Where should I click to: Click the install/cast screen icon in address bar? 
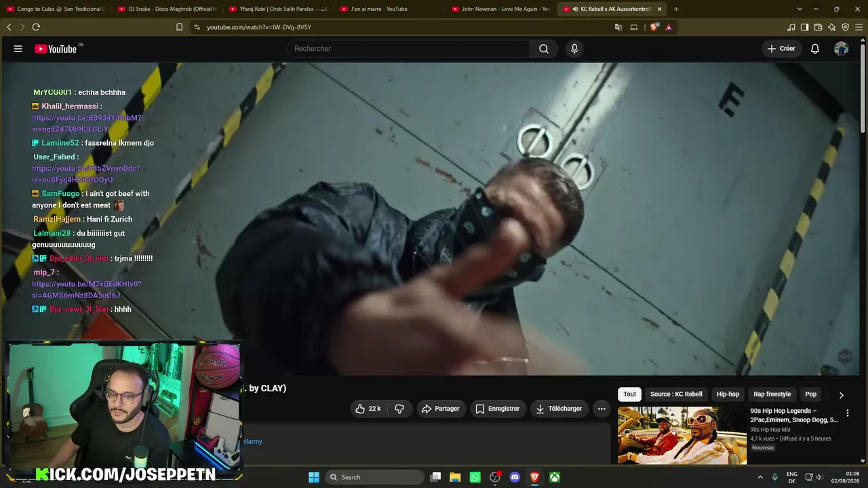pos(634,27)
